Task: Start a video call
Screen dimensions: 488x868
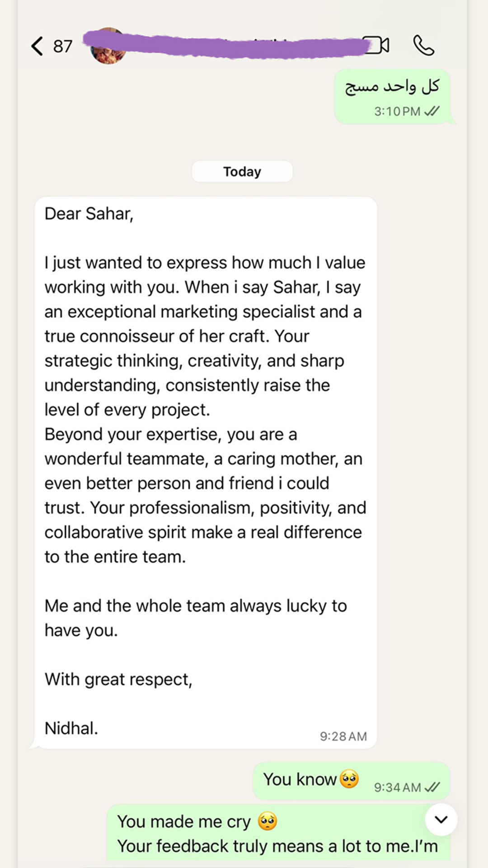Action: 378,45
